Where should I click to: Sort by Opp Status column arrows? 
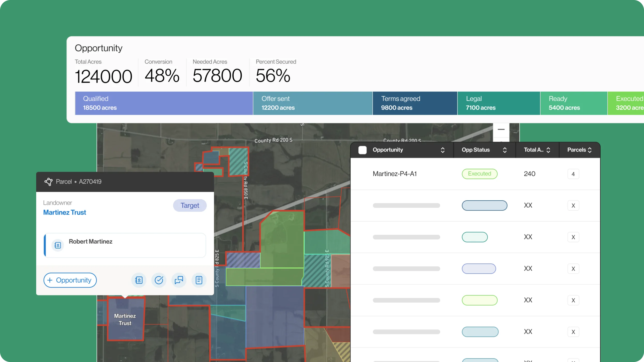[505, 150]
